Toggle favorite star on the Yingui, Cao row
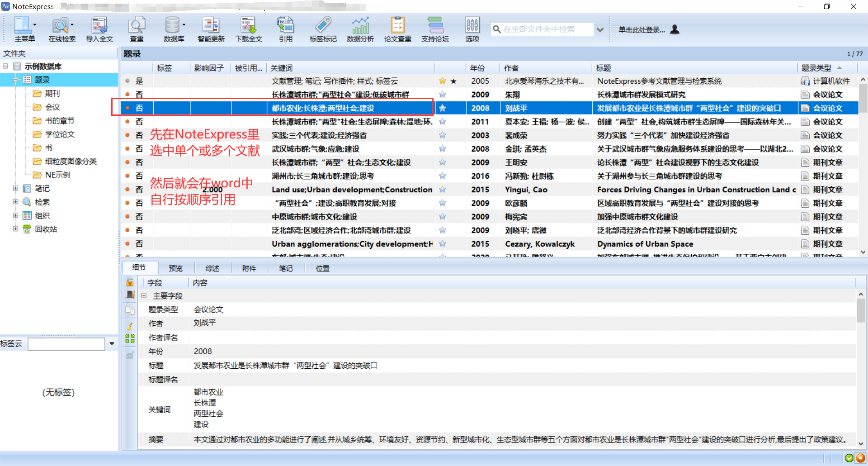The width and height of the screenshot is (868, 466). pos(443,189)
